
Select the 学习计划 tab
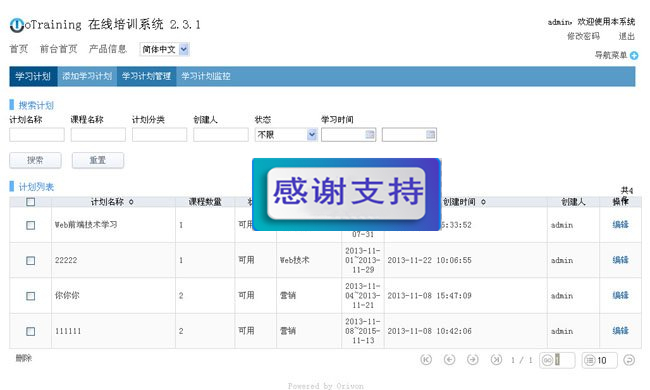pyautogui.click(x=33, y=76)
